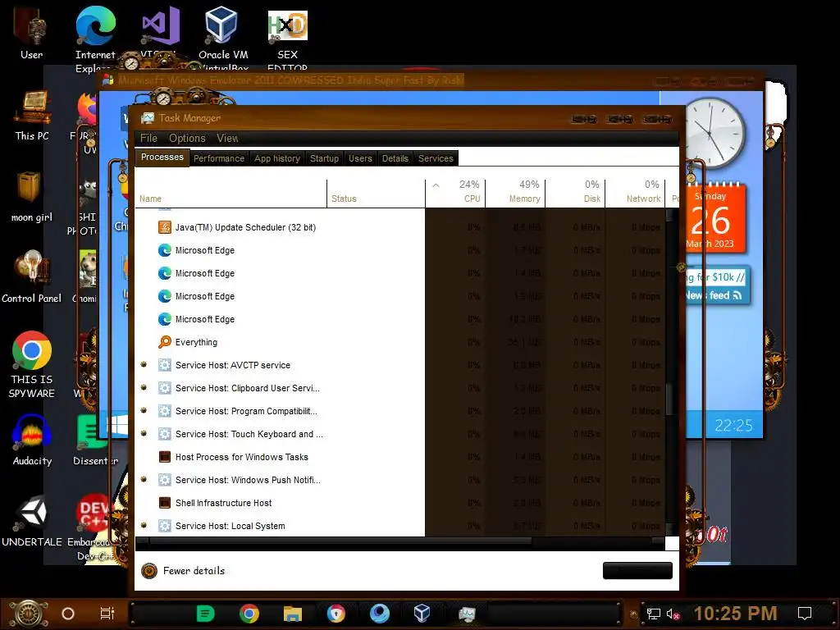
Task: Open the green Dissenter taskbar icon
Action: click(205, 614)
